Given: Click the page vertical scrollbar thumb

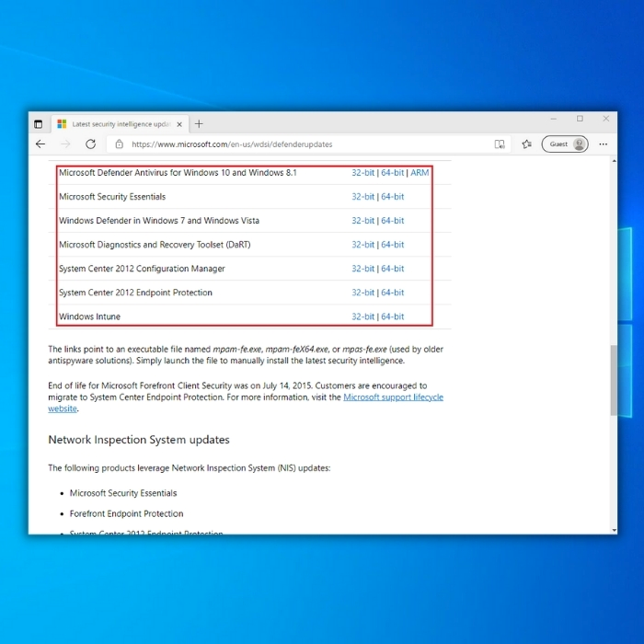Looking at the screenshot, I should tap(614, 380).
